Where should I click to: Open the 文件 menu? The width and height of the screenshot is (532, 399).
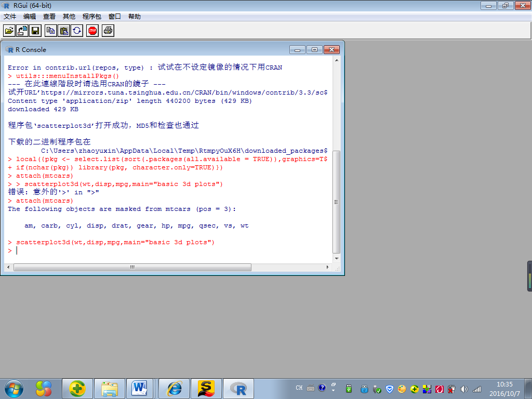[10, 16]
